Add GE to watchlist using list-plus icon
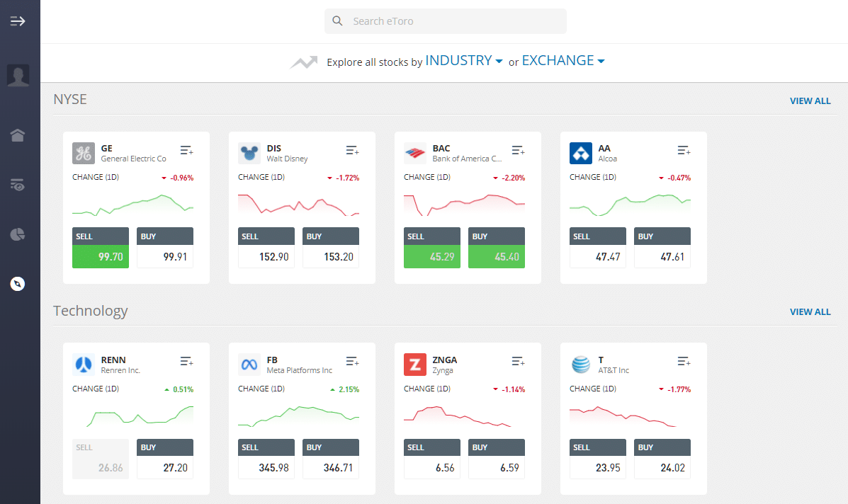Viewport: 848px width, 504px height. click(186, 150)
